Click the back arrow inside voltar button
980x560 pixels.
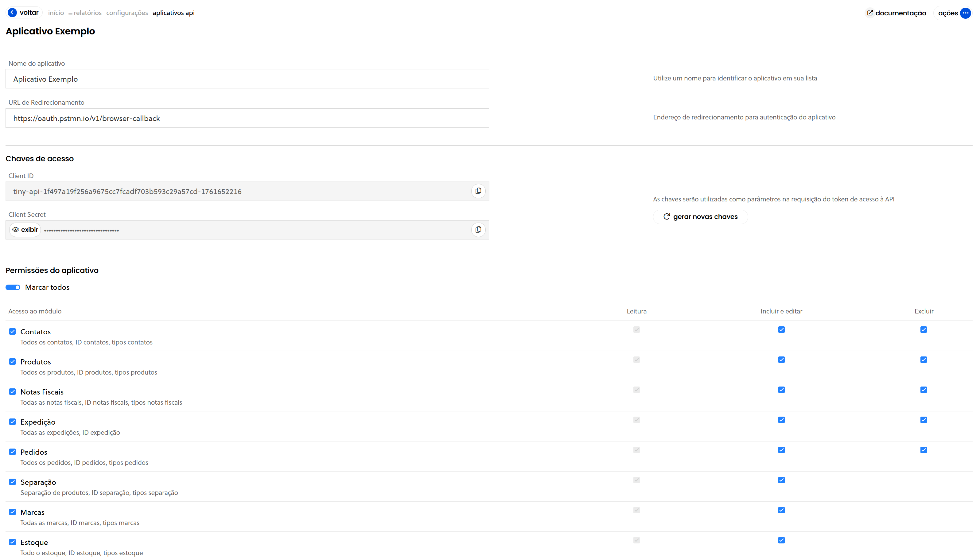12,12
